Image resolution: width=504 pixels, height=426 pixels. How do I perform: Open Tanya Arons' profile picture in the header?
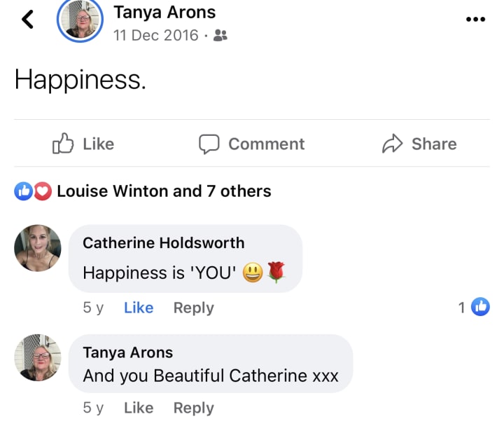[80, 20]
